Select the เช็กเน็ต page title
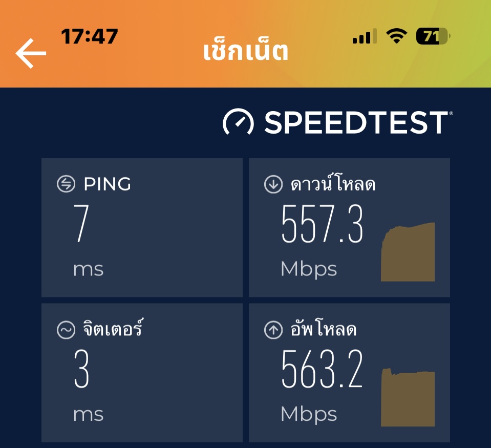This screenshot has width=491, height=448. click(246, 50)
